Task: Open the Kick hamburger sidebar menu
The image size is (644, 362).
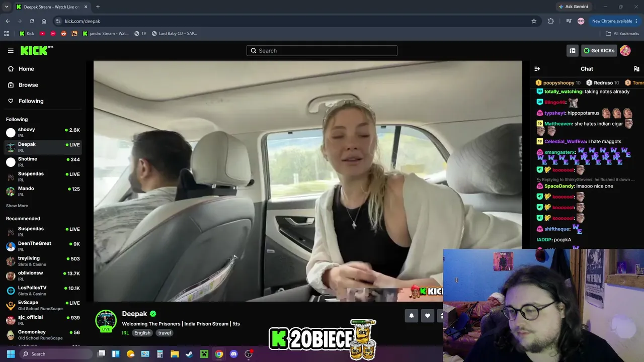Action: click(x=11, y=50)
